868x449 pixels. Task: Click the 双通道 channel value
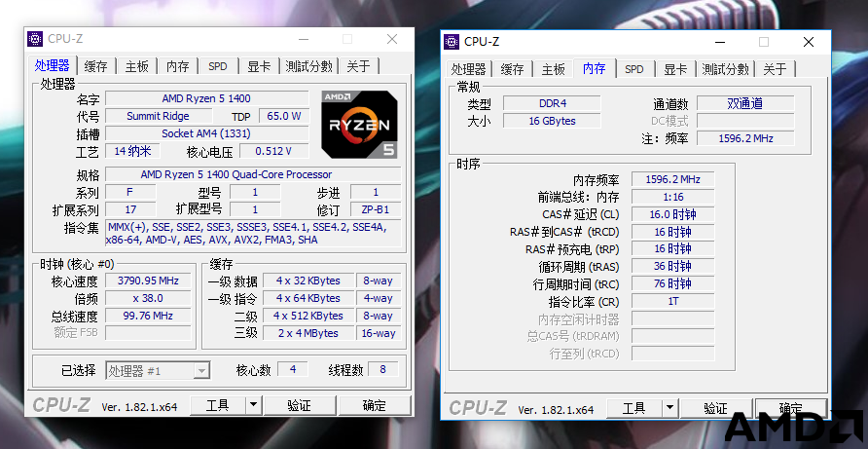coord(745,103)
